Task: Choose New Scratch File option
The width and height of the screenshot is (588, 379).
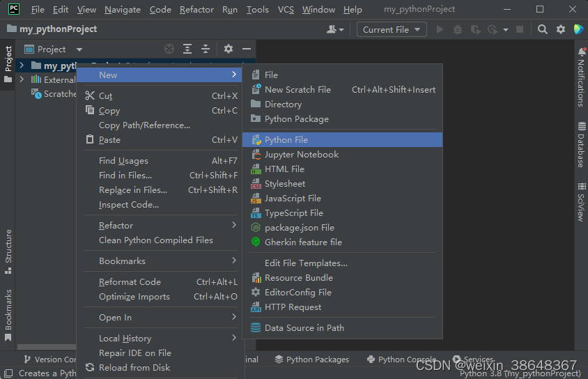Action: [x=342, y=90]
